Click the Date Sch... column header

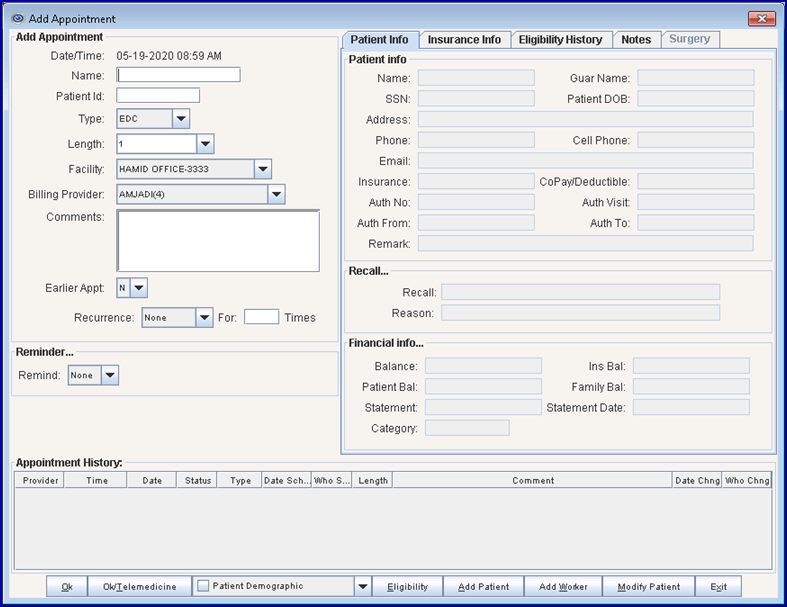[287, 480]
